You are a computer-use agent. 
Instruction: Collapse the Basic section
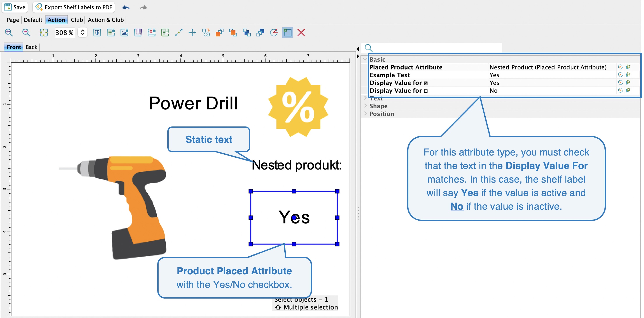[x=365, y=59]
